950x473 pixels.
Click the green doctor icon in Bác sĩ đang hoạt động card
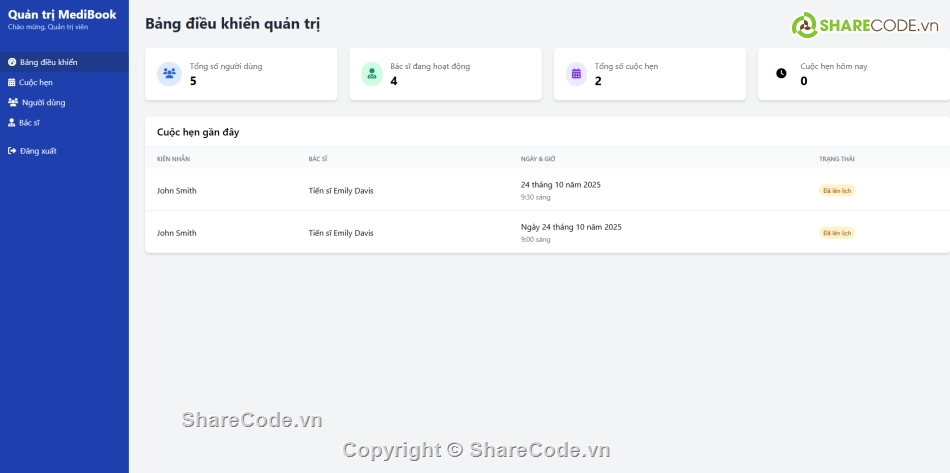(x=372, y=74)
